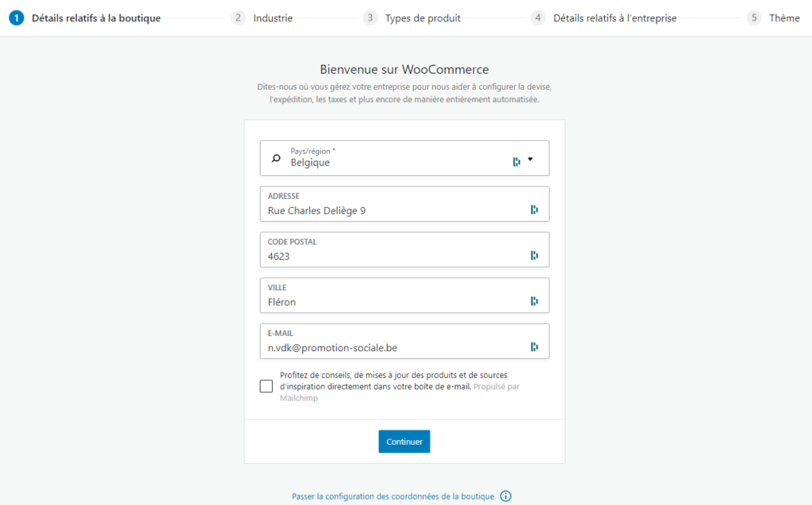The width and height of the screenshot is (812, 505).
Task: Click the Continuer button
Action: 404,442
